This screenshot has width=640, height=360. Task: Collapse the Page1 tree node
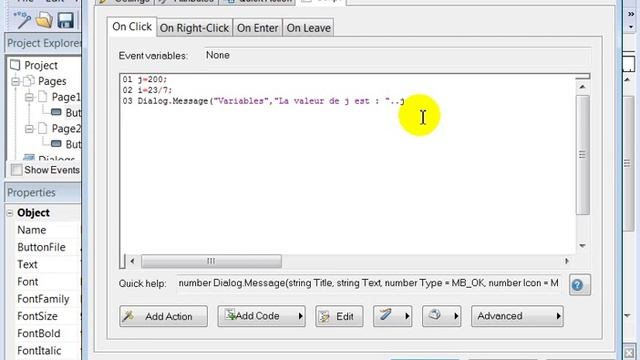pos(29,97)
